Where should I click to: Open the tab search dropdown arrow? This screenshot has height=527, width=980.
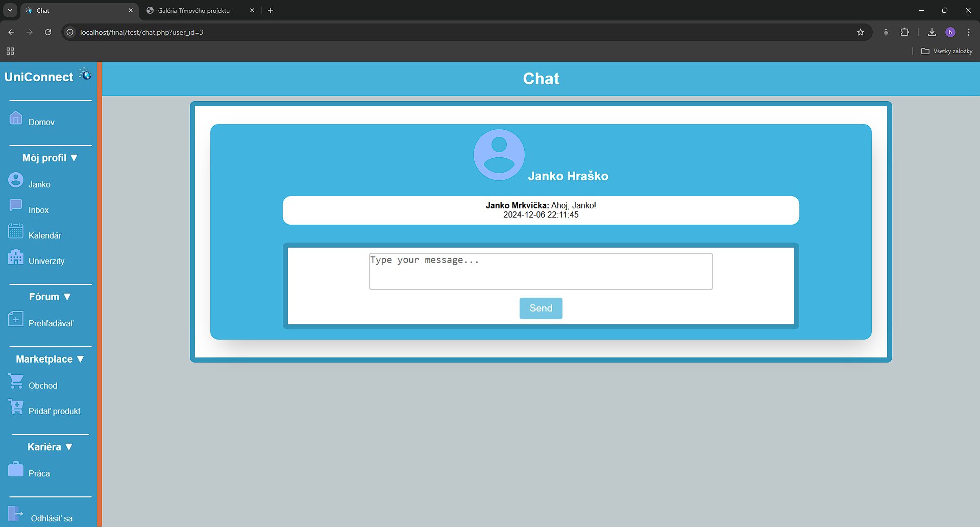pyautogui.click(x=10, y=10)
